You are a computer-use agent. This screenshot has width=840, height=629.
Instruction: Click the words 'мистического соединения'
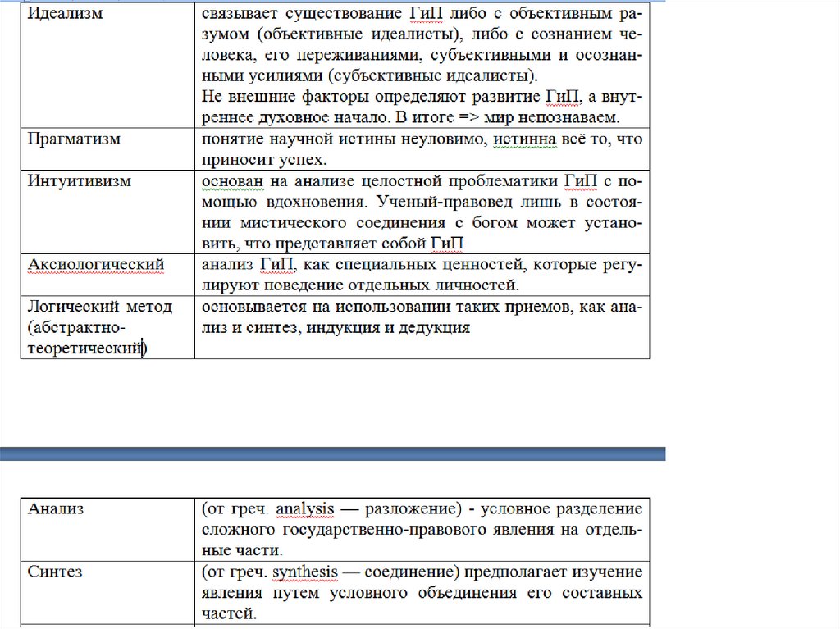pos(342,222)
